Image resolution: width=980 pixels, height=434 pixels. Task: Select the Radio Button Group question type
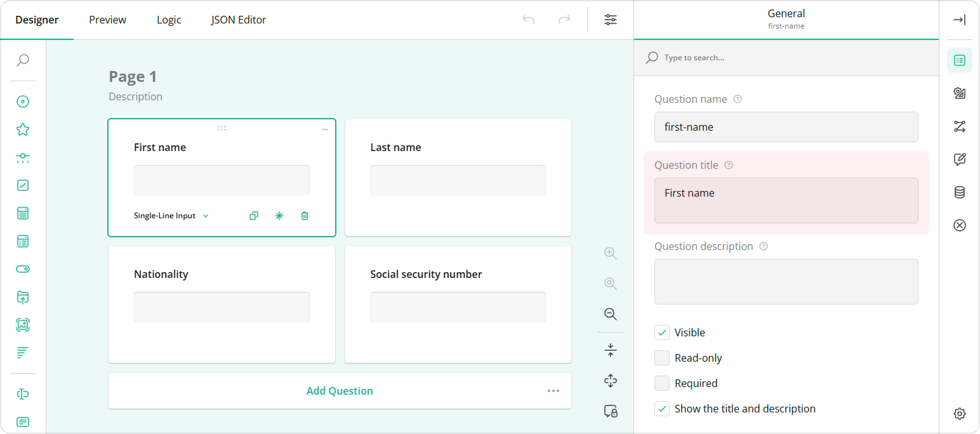[23, 101]
